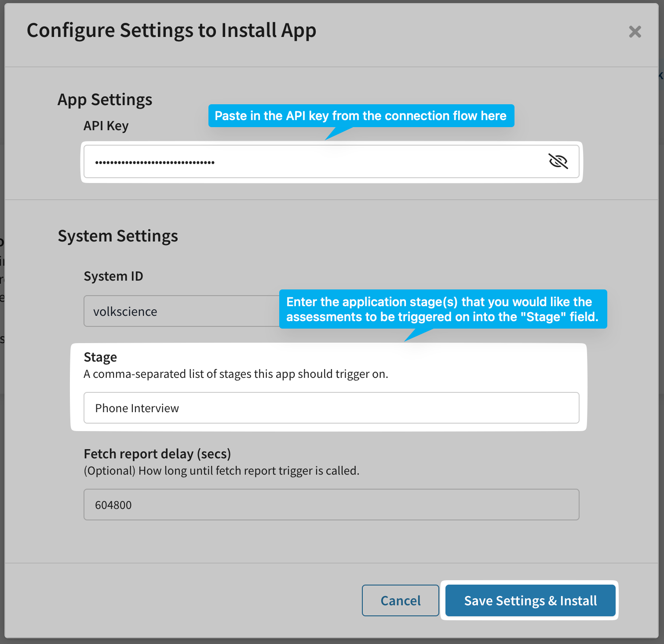664x644 pixels.
Task: Close the Configure Settings dialog
Action: [635, 32]
